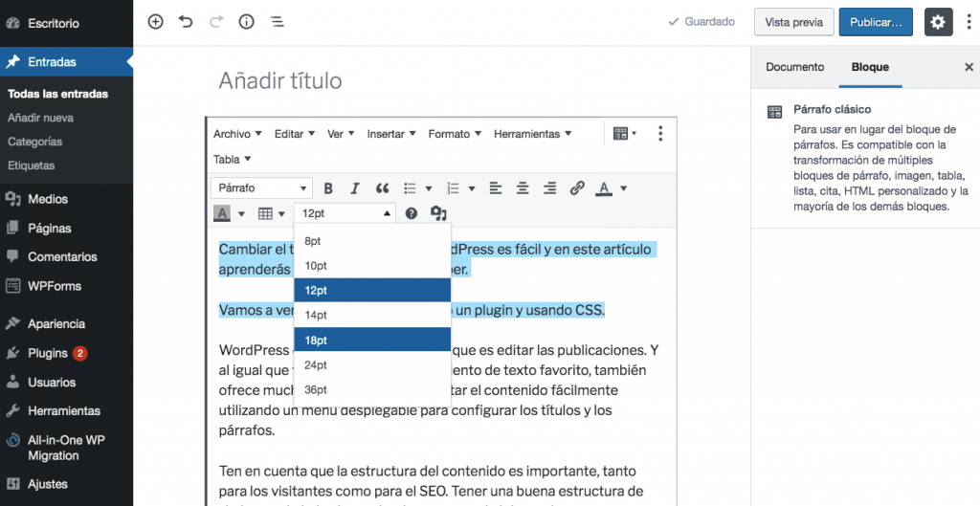The height and width of the screenshot is (506, 980).
Task: Apply text color with A icon
Action: click(x=604, y=188)
